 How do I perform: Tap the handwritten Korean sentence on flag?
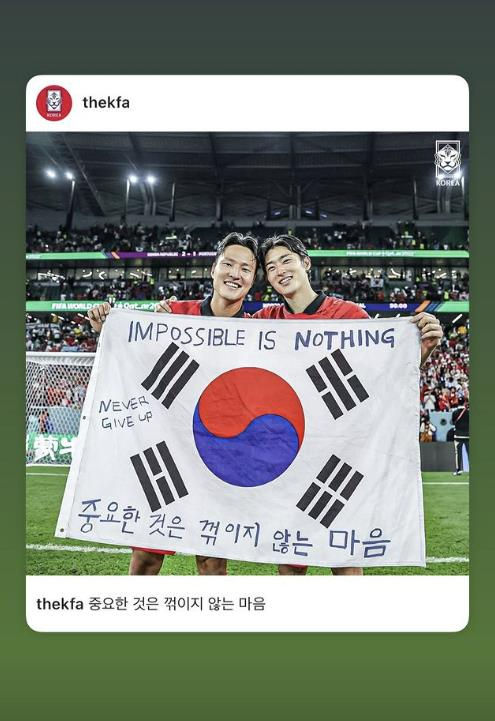[234, 529]
